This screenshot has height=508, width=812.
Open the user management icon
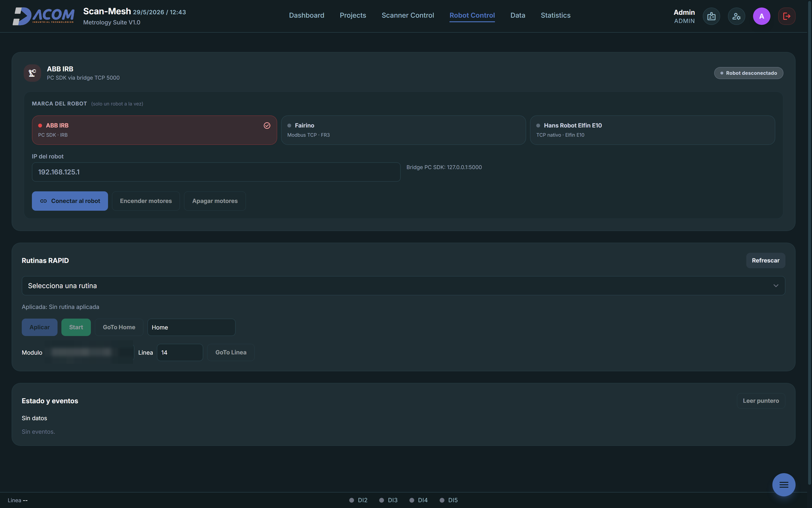pos(736,16)
